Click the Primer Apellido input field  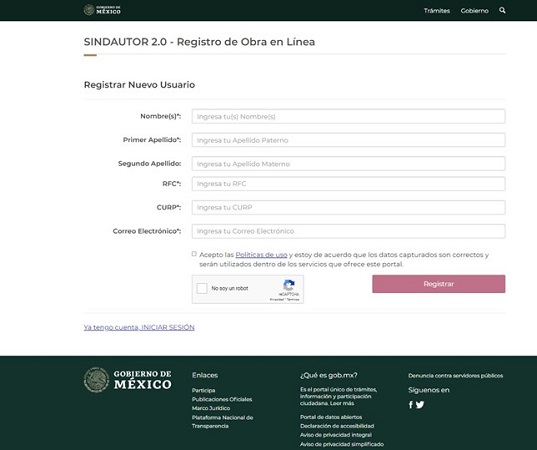348,140
